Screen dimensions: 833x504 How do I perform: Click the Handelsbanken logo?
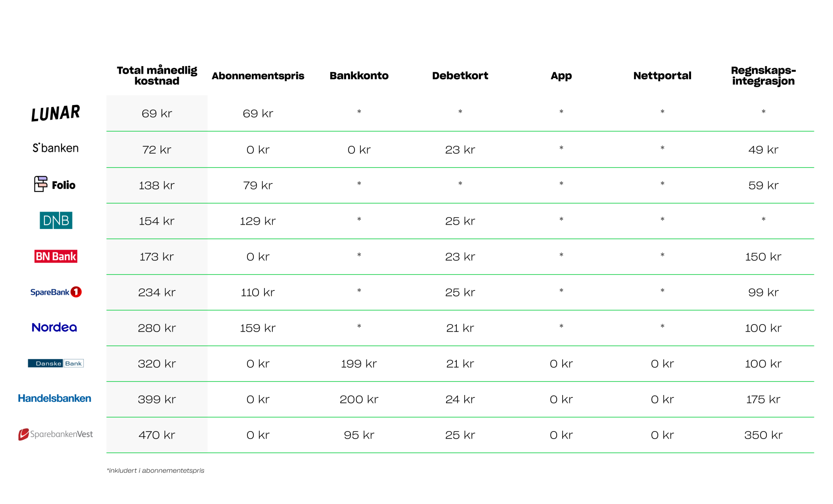click(55, 398)
